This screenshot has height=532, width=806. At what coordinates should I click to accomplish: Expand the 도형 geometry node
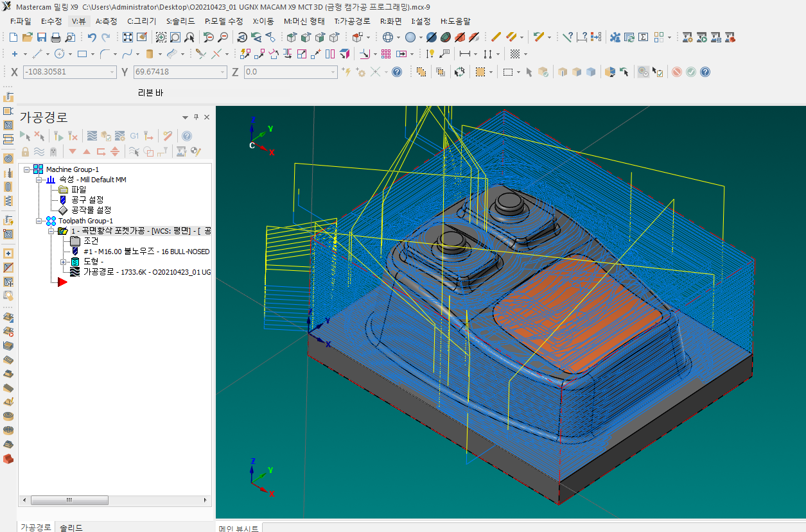[63, 262]
